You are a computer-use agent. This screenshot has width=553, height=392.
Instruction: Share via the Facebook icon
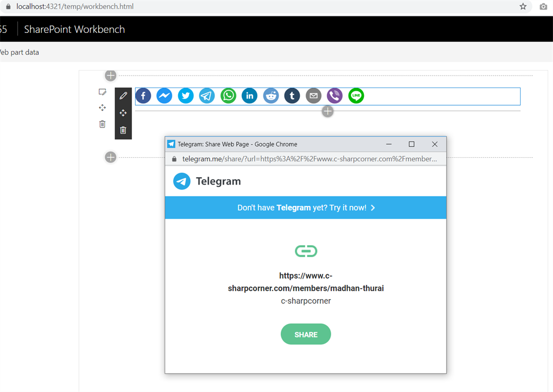pyautogui.click(x=143, y=96)
